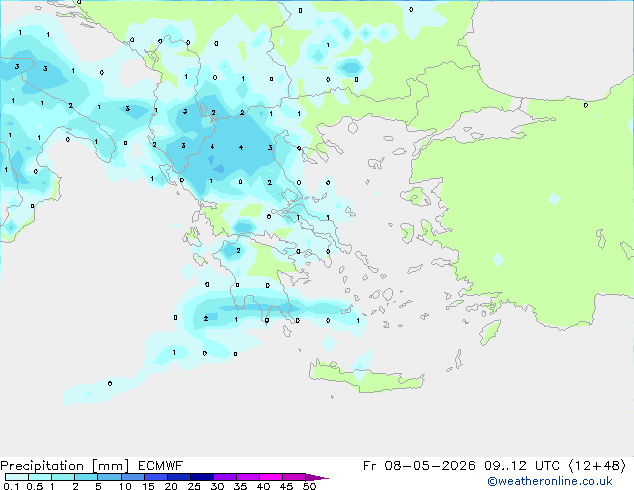Image resolution: width=634 pixels, height=490 pixels.
Task: Click the legend label "35"
Action: (x=240, y=486)
